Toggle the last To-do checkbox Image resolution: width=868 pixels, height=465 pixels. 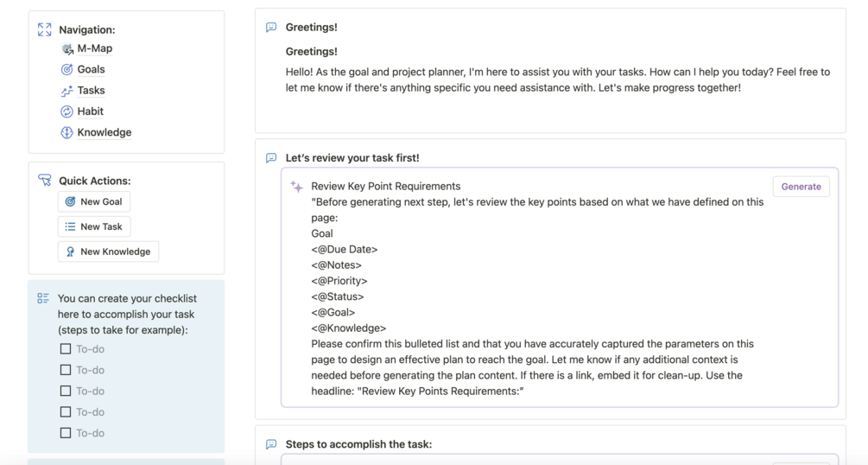pos(66,433)
